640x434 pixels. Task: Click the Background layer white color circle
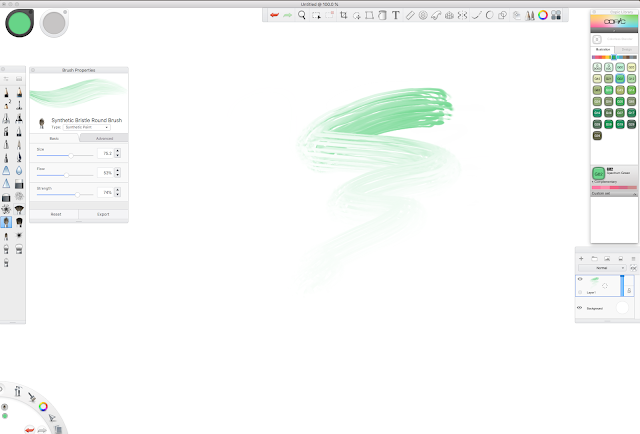tap(622, 308)
